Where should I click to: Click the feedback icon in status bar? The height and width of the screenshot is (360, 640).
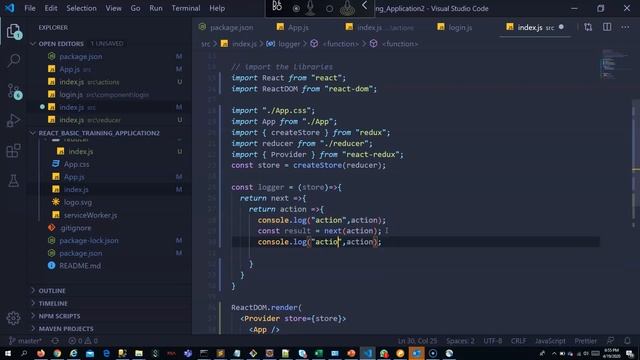point(611,340)
